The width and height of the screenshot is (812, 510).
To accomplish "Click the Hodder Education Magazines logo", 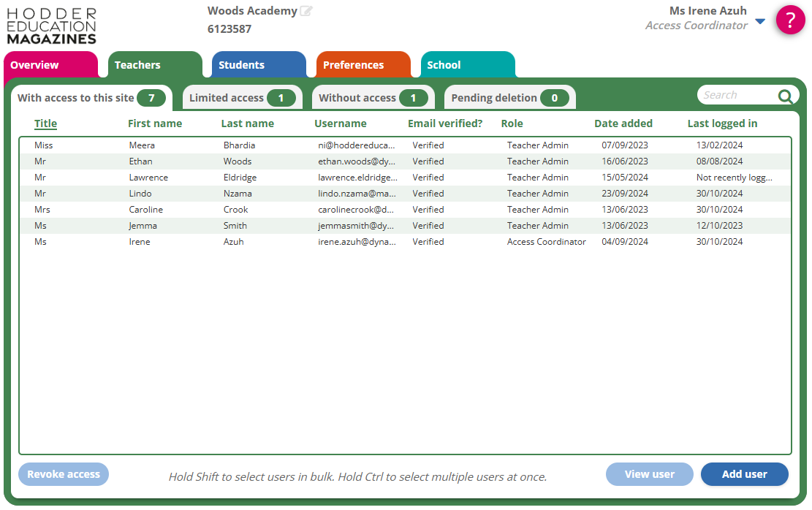I will 51,26.
